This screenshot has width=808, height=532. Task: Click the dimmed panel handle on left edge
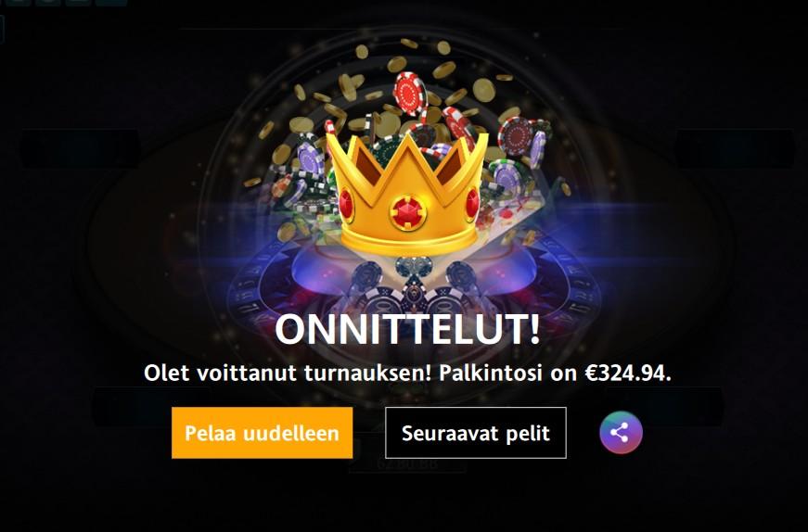point(2,29)
